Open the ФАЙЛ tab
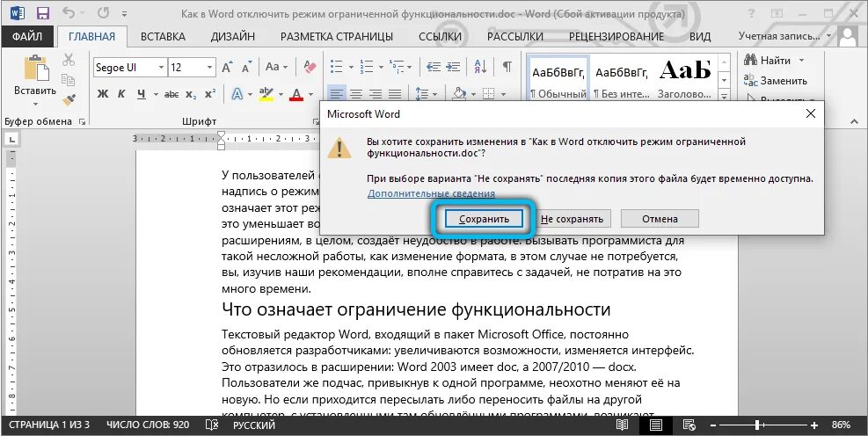 click(27, 37)
